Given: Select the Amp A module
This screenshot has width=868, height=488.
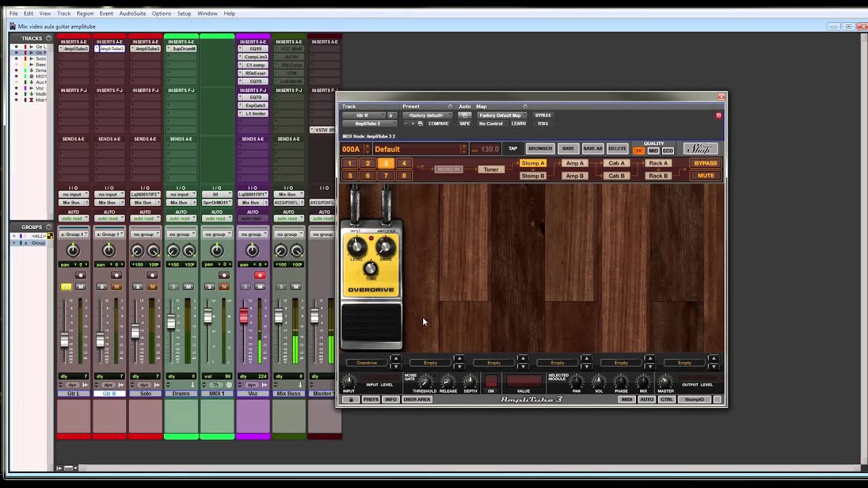Looking at the screenshot, I should click(x=574, y=163).
